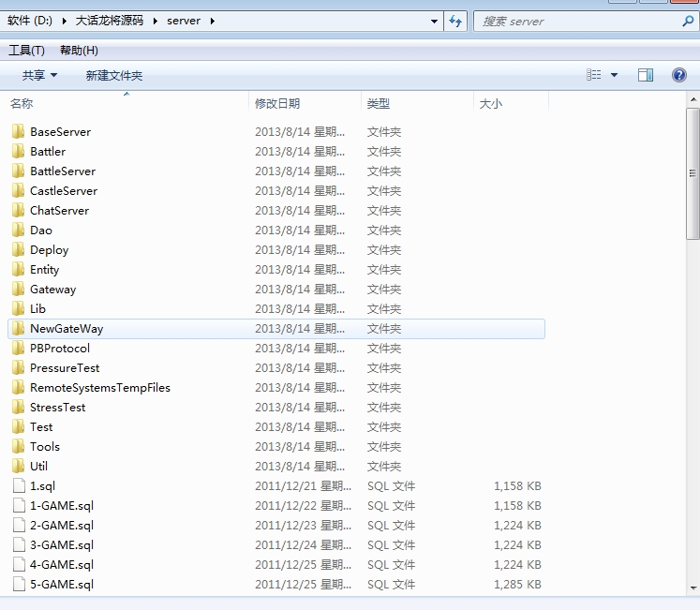The height and width of the screenshot is (610, 700).
Task: Open the 帮助(H) menu
Action: [79, 51]
